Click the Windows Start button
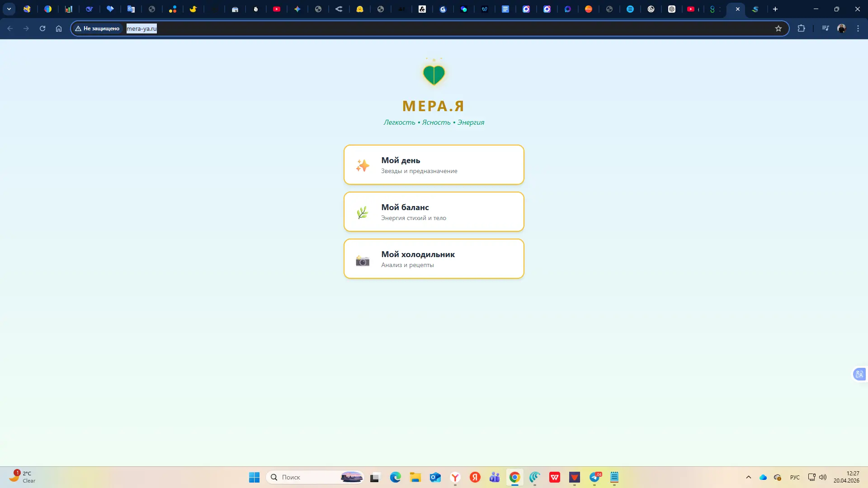The image size is (868, 488). [255, 477]
